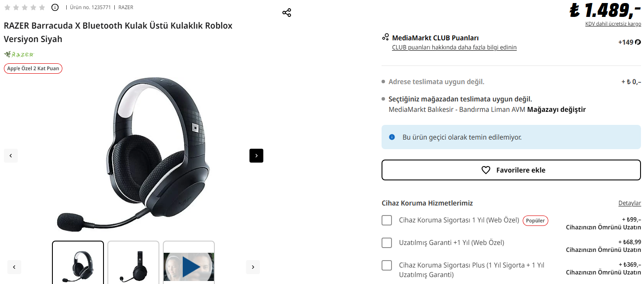Open the rating info circle icon
Screen dimensions: 644x284
click(x=55, y=7)
